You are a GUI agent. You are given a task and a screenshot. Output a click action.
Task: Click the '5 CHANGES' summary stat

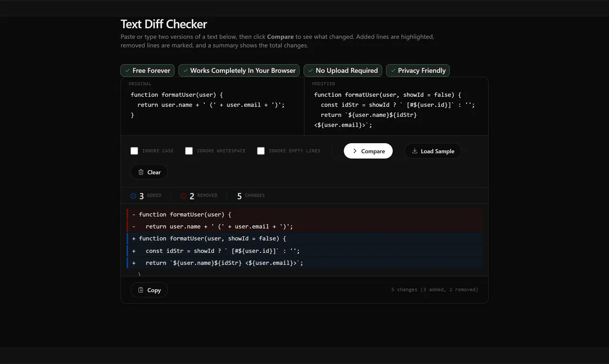[x=251, y=195]
